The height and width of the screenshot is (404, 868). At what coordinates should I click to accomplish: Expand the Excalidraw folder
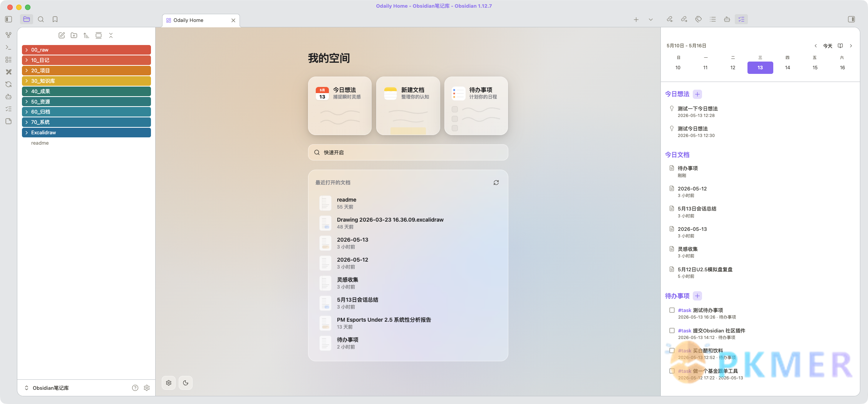(x=86, y=133)
